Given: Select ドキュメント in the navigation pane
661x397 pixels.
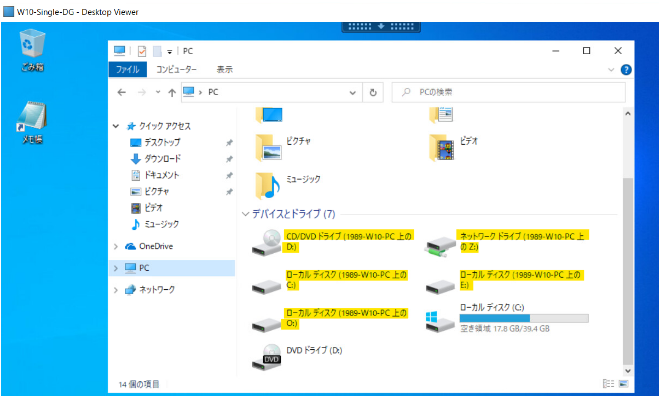Looking at the screenshot, I should (x=161, y=175).
